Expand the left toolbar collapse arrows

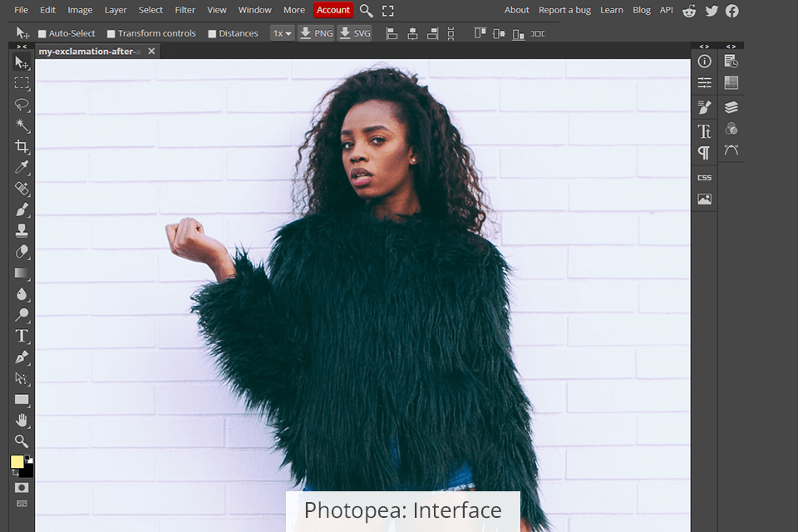point(21,47)
